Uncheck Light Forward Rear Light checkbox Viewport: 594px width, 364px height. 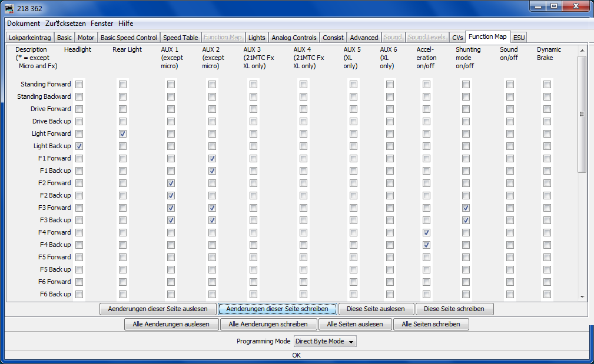[122, 134]
